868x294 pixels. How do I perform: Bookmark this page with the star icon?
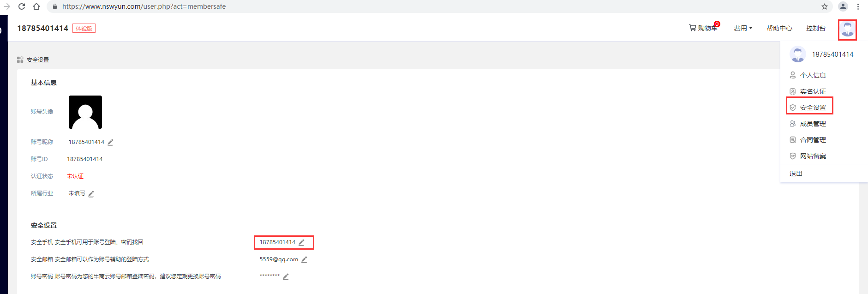825,6
